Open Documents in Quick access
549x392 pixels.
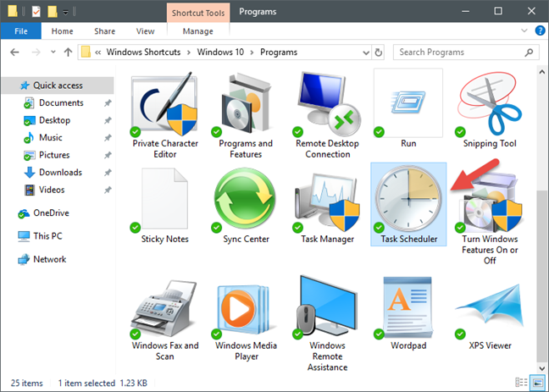pyautogui.click(x=61, y=103)
